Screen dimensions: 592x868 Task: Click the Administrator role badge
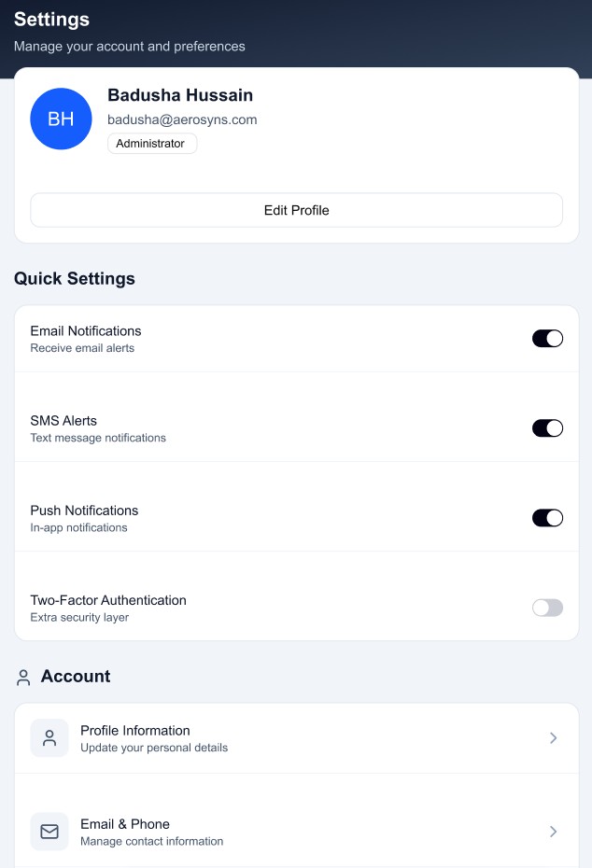pyautogui.click(x=152, y=144)
